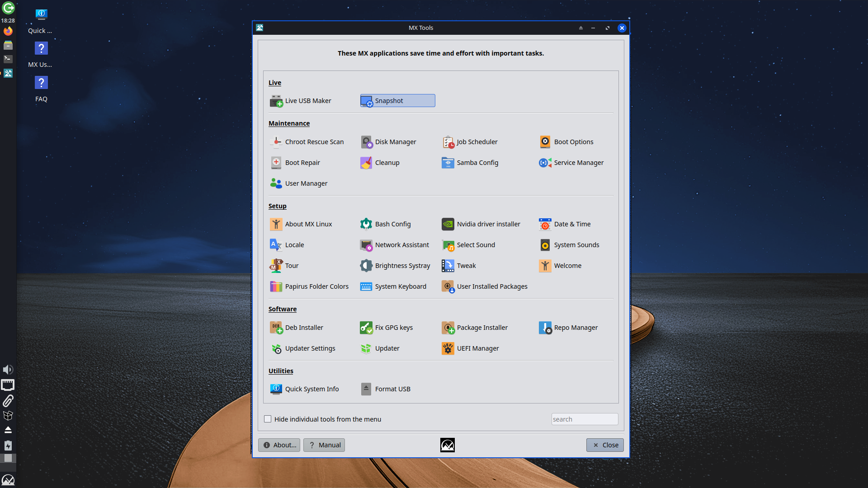Screen dimensions: 868x488
Task: Click the Close button
Action: [605, 445]
